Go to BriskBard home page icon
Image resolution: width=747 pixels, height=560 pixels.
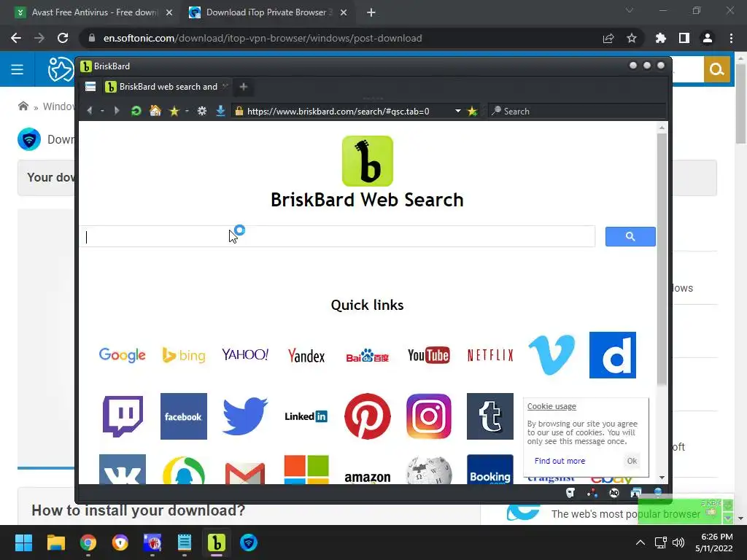tap(155, 111)
